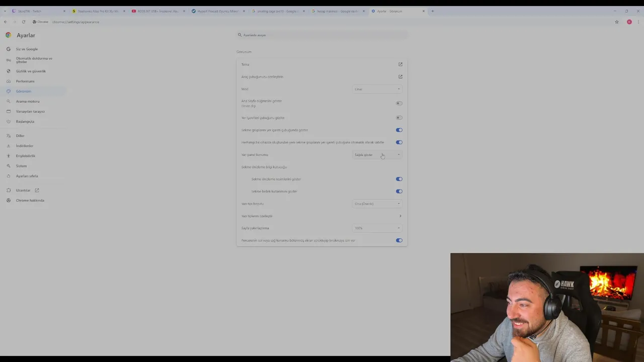The width and height of the screenshot is (644, 362).
Task: Disable automatic pinning of new tab groups
Action: [399, 142]
